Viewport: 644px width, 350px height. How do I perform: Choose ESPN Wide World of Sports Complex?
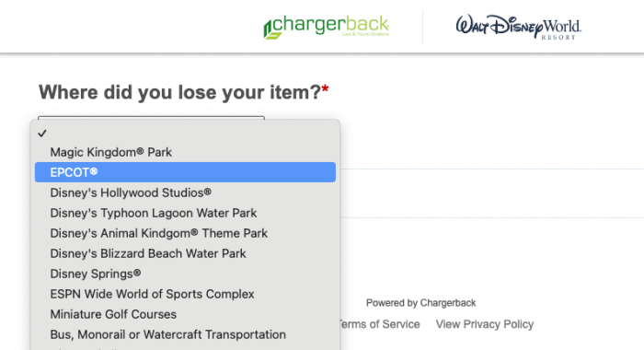pyautogui.click(x=185, y=294)
